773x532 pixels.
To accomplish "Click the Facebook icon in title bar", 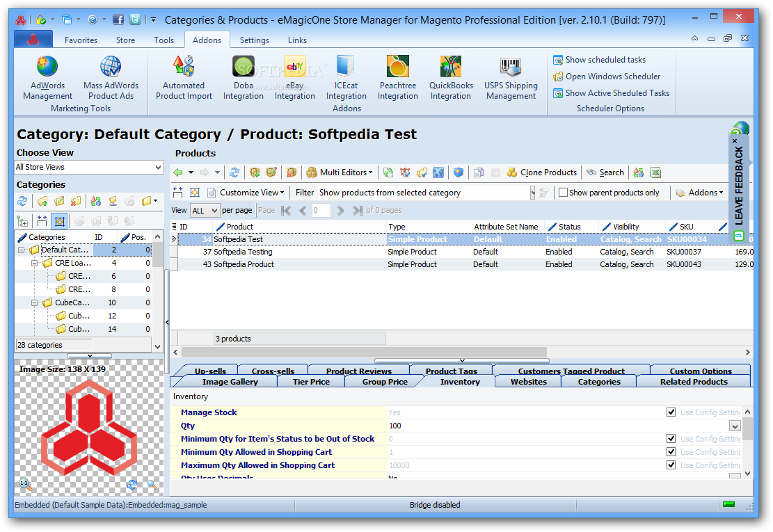I will 118,19.
